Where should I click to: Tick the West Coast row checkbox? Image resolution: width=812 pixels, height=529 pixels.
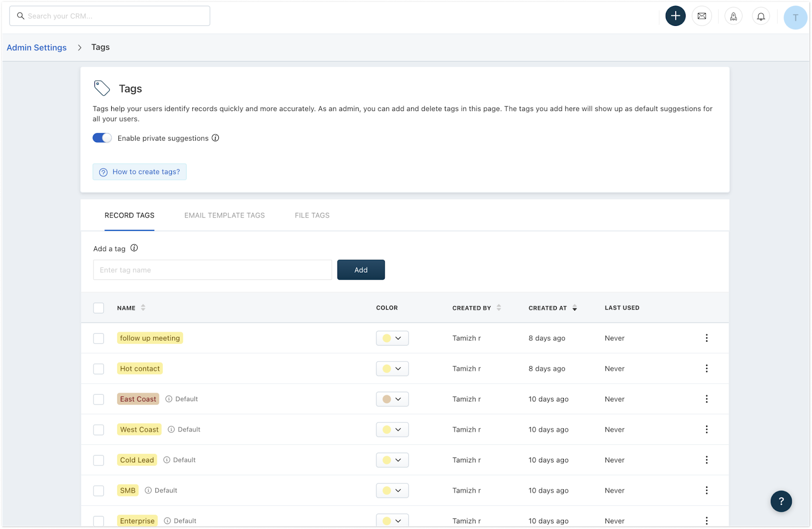(x=98, y=430)
